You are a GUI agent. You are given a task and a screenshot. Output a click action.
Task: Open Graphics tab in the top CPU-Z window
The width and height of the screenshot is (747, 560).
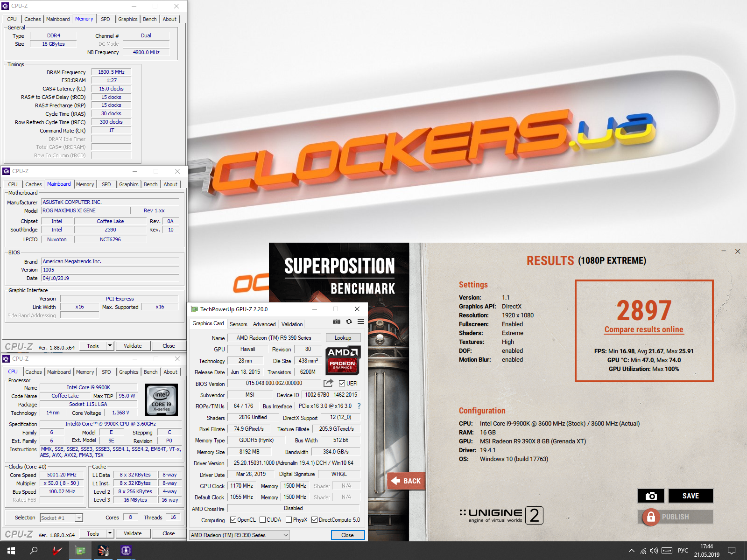click(127, 19)
